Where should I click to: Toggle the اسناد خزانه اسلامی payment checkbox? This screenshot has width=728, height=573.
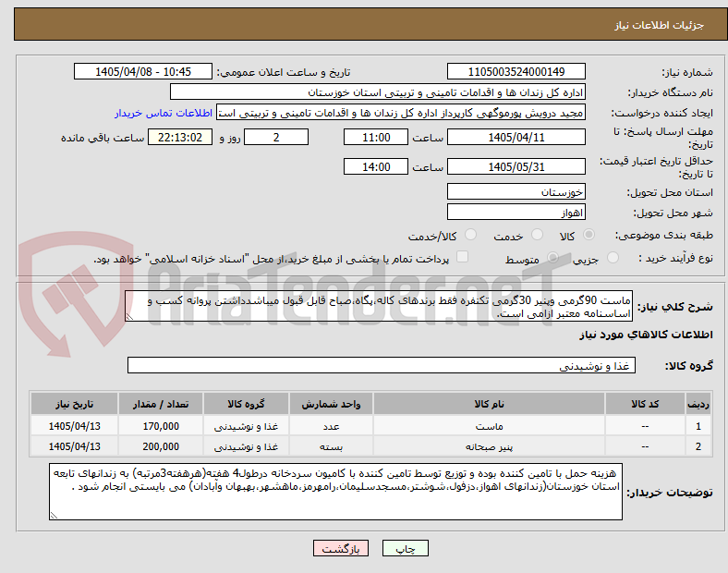click(463, 257)
